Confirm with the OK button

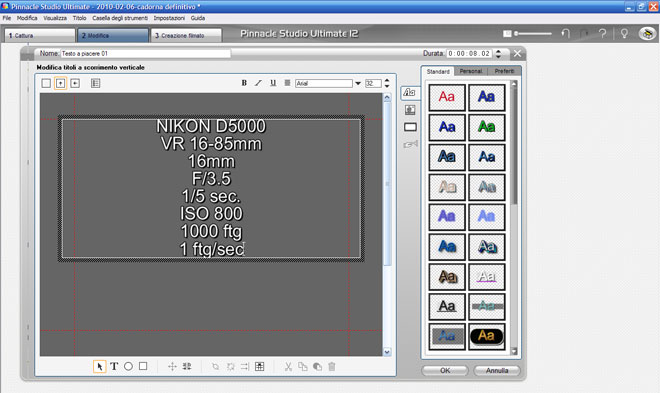click(x=445, y=370)
